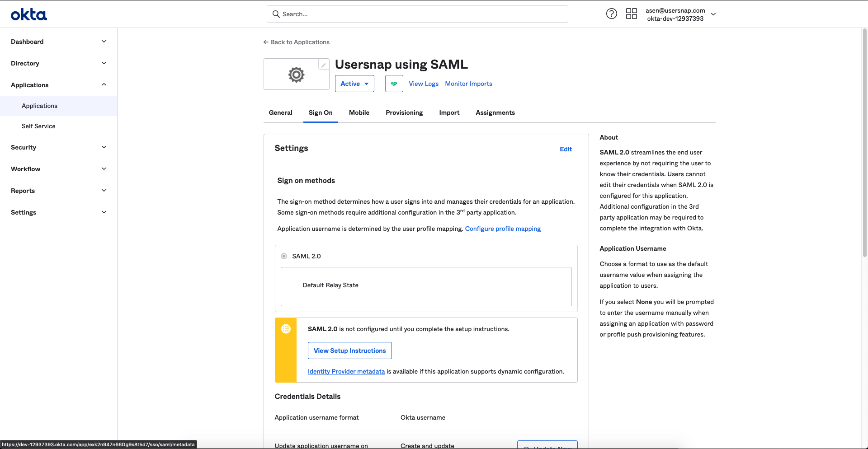The image size is (868, 449).
Task: Open Self Service in sidebar
Action: 59,126
